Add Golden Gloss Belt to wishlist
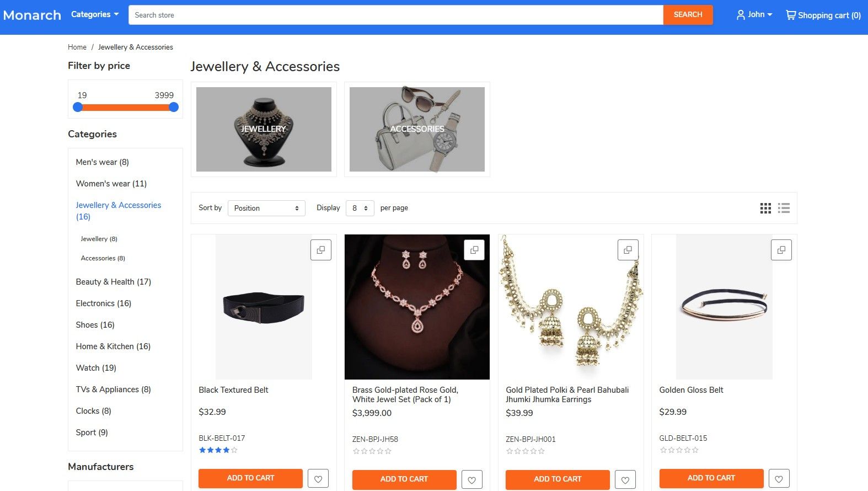This screenshot has height=491, width=868. click(x=779, y=478)
